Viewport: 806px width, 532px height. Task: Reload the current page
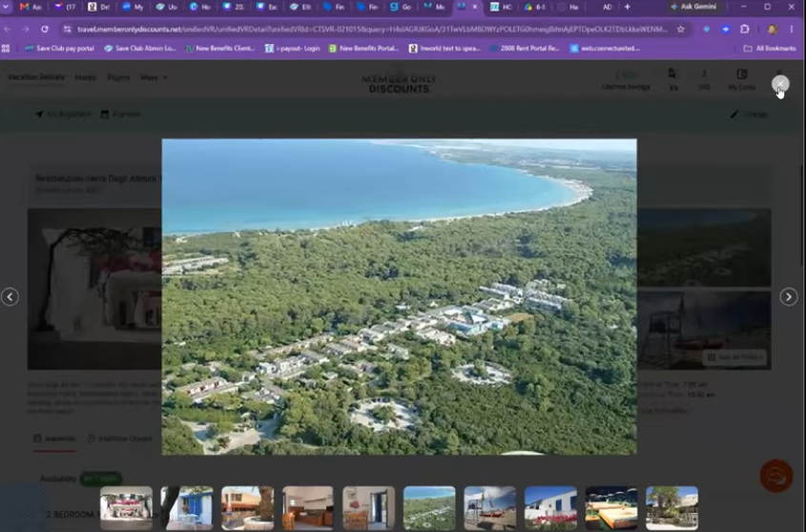point(45,30)
